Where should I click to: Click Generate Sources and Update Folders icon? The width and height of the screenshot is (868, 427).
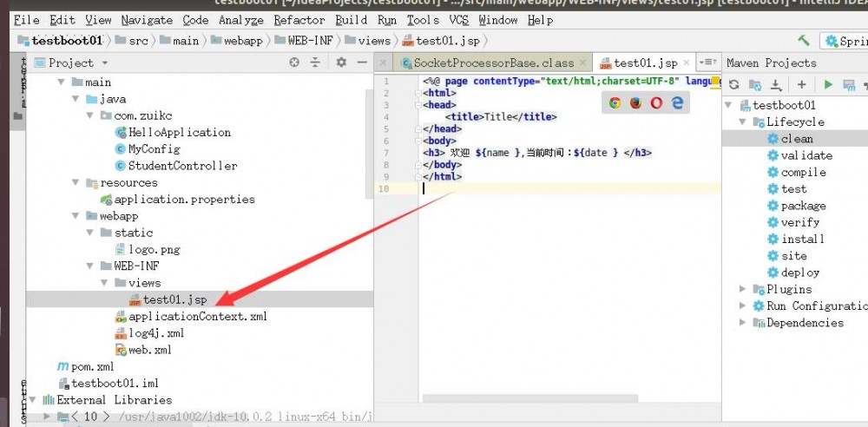pyautogui.click(x=755, y=85)
